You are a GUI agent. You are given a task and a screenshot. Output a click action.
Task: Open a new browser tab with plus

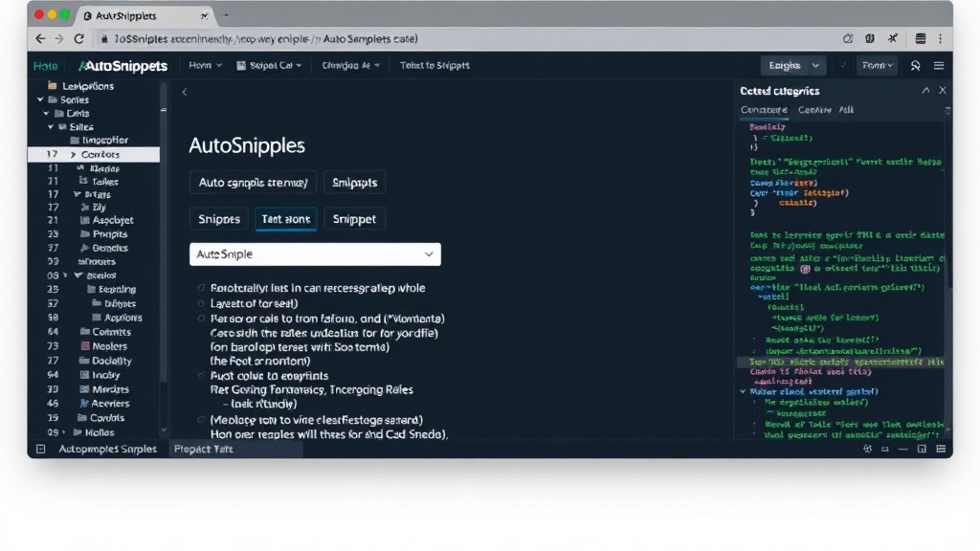coord(226,15)
